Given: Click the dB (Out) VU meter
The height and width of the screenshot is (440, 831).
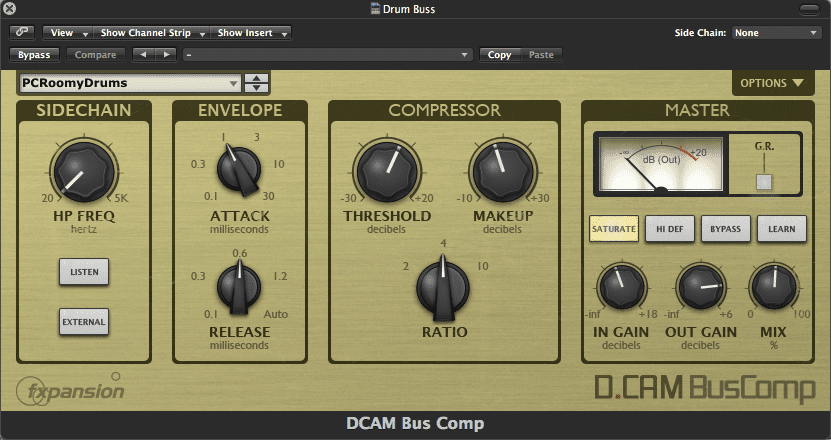Looking at the screenshot, I should point(661,163).
